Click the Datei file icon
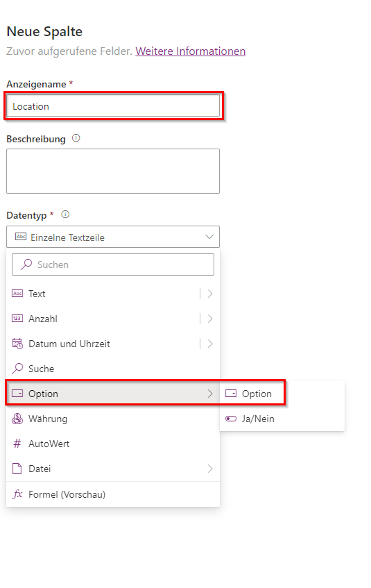 coord(17,469)
